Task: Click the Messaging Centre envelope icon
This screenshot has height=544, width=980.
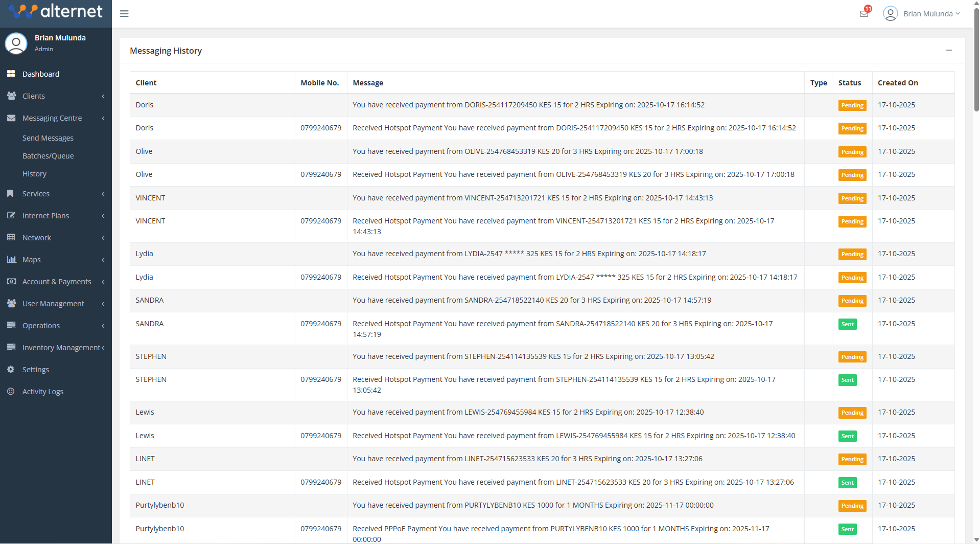Action: tap(11, 118)
